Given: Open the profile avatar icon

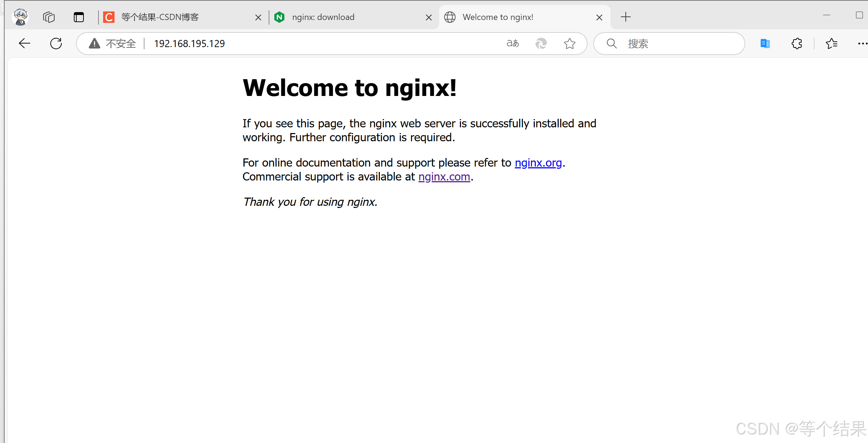Looking at the screenshot, I should [x=20, y=17].
